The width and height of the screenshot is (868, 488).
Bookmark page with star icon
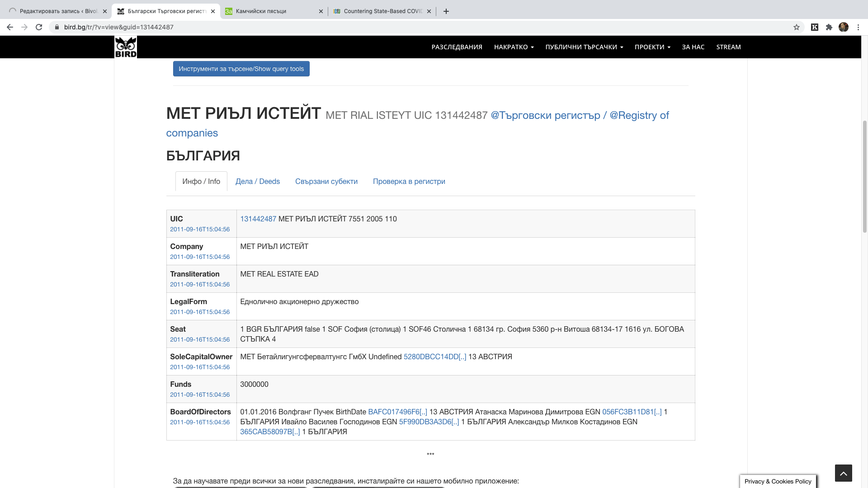tap(797, 27)
